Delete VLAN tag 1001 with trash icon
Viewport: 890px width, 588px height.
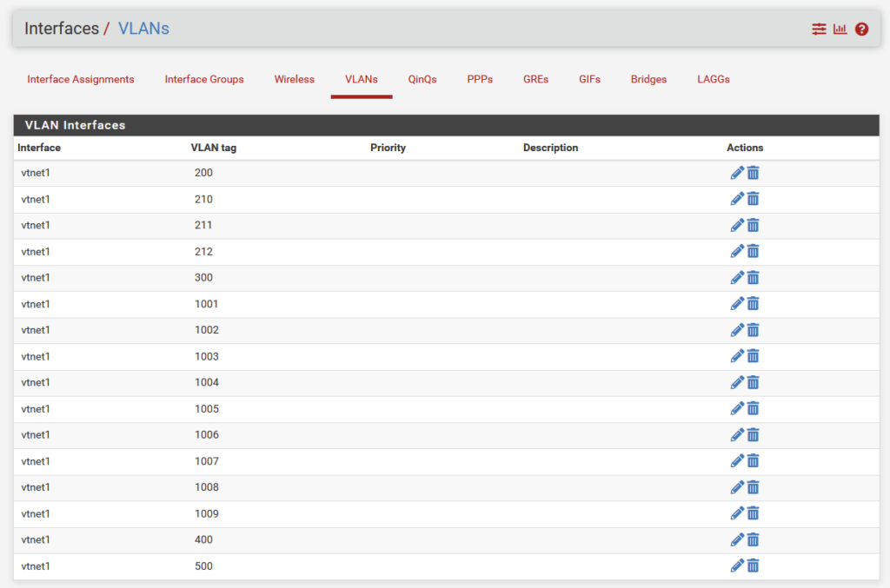754,304
